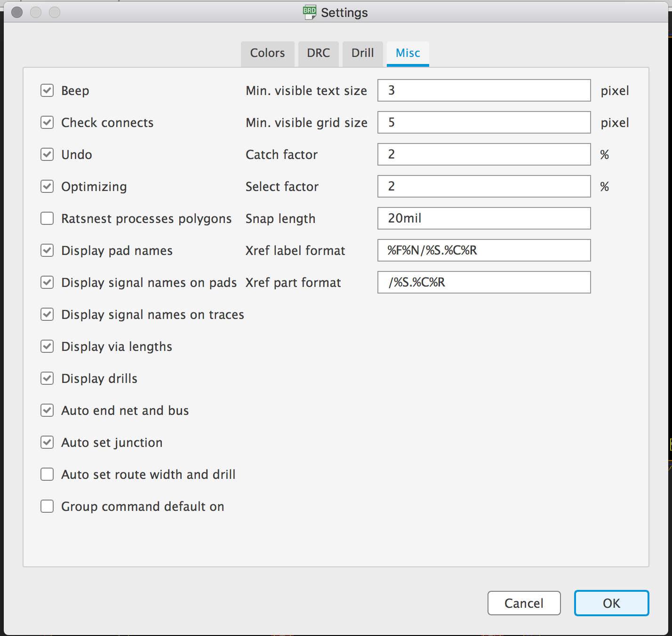This screenshot has height=636, width=672.
Task: Uncheck Check connects
Action: click(x=47, y=122)
